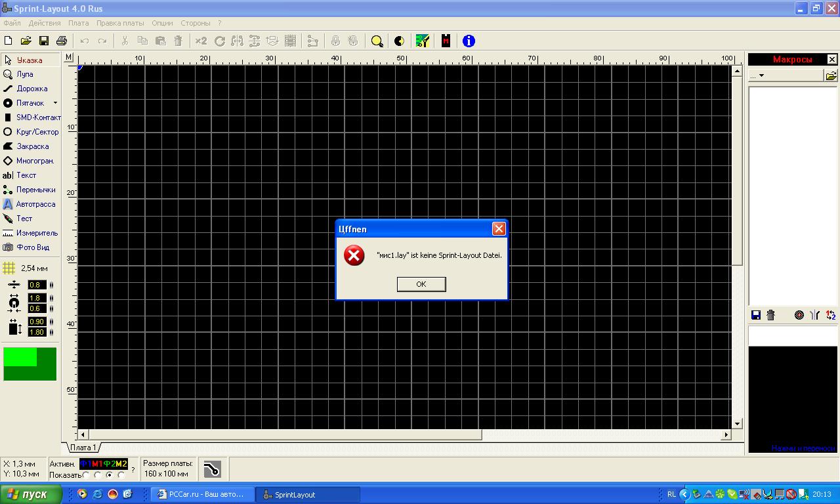This screenshot has width=840, height=504.
Task: Open the Опции menu
Action: coord(162,23)
